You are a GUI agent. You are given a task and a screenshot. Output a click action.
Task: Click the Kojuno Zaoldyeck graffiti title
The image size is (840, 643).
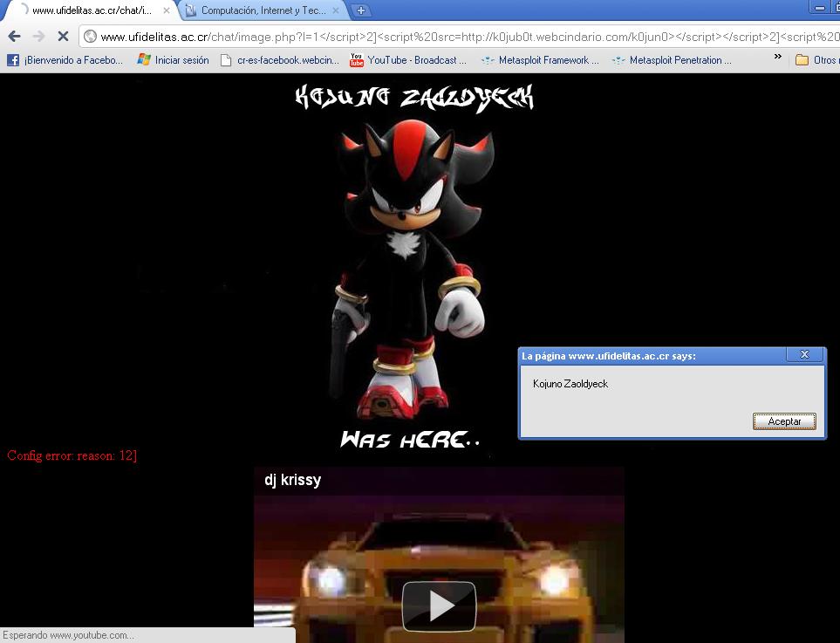pos(414,98)
